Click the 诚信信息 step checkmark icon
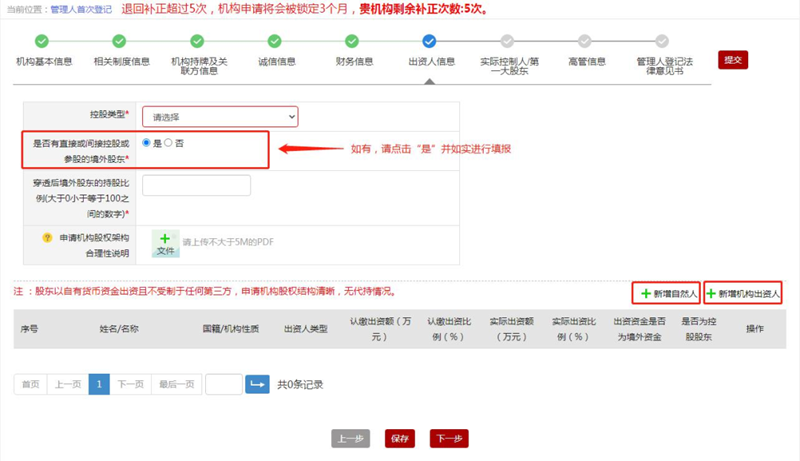This screenshot has width=800, height=461. (274, 41)
